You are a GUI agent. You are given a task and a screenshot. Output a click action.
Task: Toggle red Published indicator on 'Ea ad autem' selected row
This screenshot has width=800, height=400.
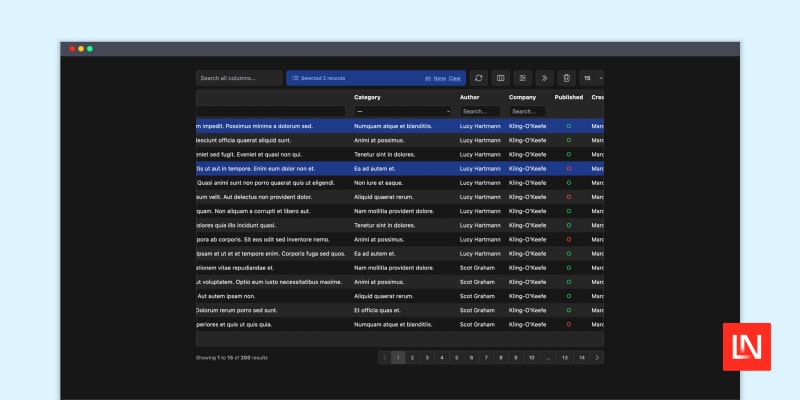pos(569,169)
